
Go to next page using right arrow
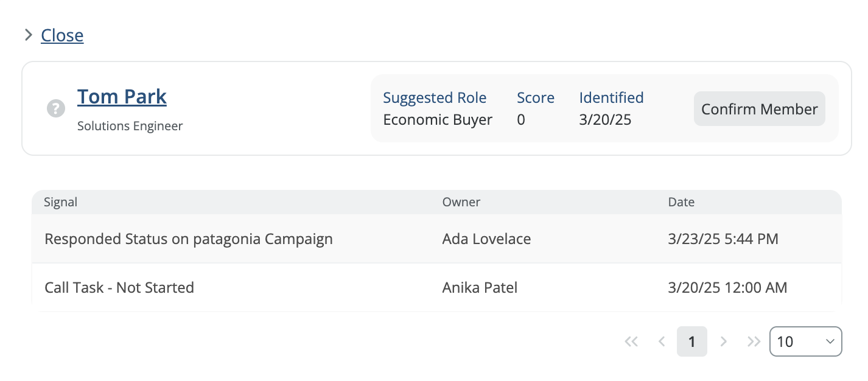pos(724,342)
